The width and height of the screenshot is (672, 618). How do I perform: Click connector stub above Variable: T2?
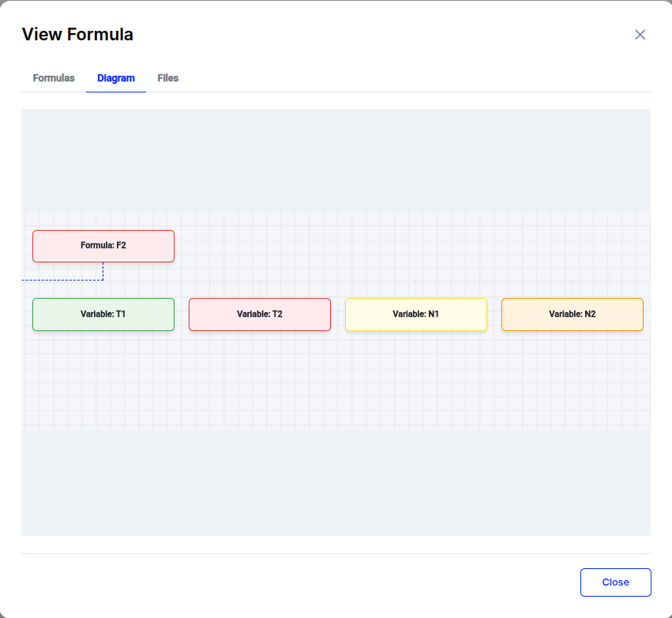(x=260, y=288)
